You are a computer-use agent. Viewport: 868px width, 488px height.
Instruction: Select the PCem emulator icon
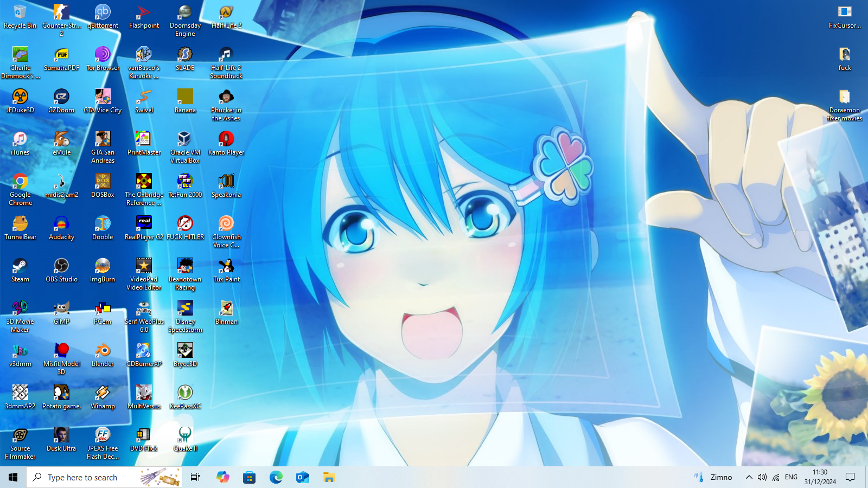103,313
